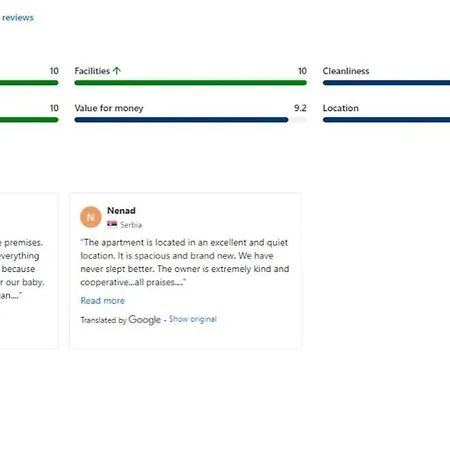Select the Value for money label
Screen dimensions: 450x450
point(109,108)
